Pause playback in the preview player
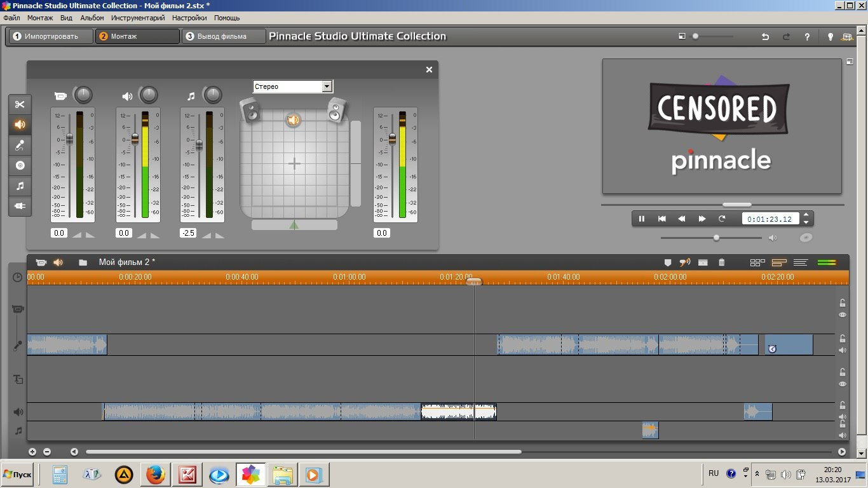 (x=642, y=219)
